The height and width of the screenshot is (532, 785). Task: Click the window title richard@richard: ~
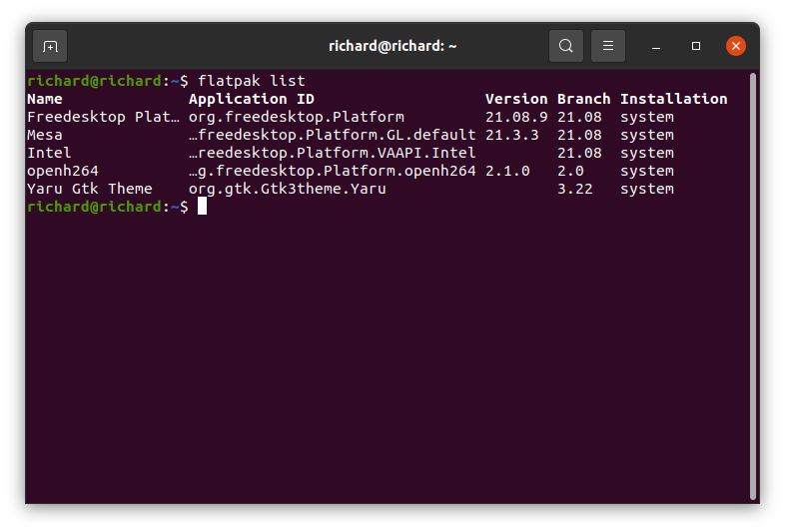[392, 46]
